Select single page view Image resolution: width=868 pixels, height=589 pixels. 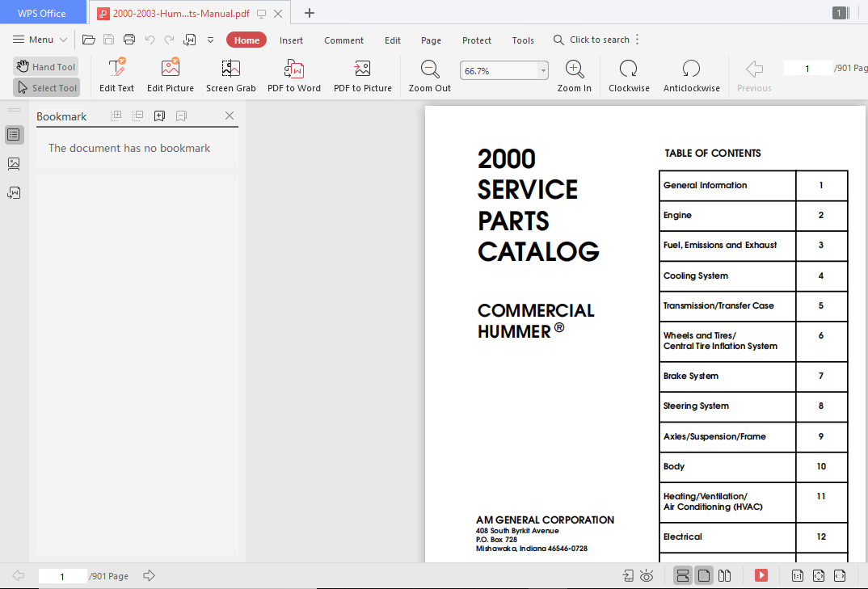704,576
